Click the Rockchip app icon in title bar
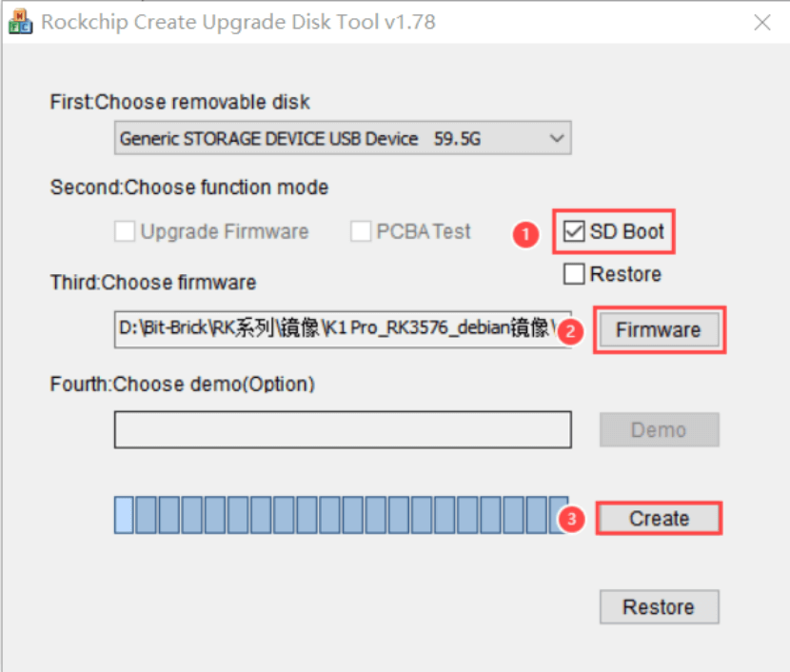The width and height of the screenshot is (790, 672). [19, 22]
